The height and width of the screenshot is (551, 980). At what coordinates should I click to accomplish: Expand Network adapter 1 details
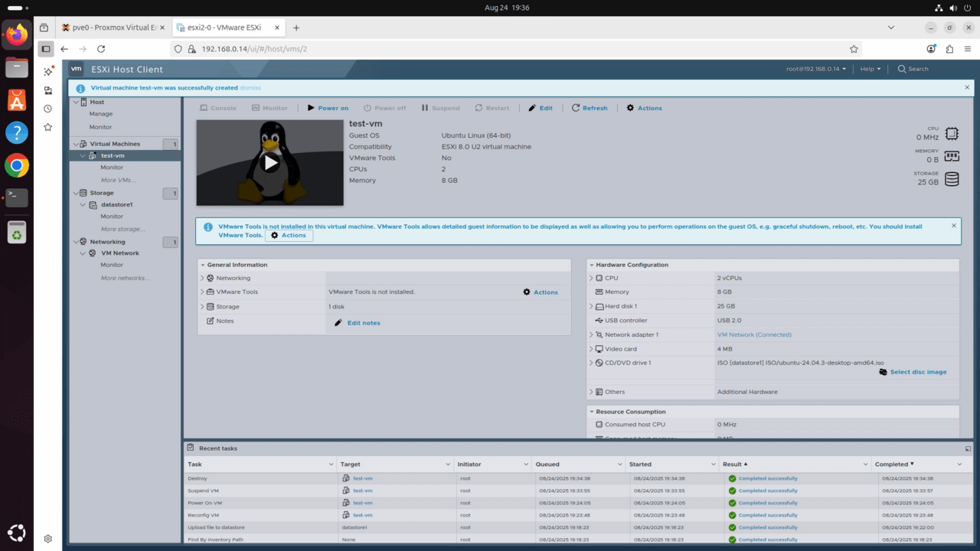pos(591,334)
